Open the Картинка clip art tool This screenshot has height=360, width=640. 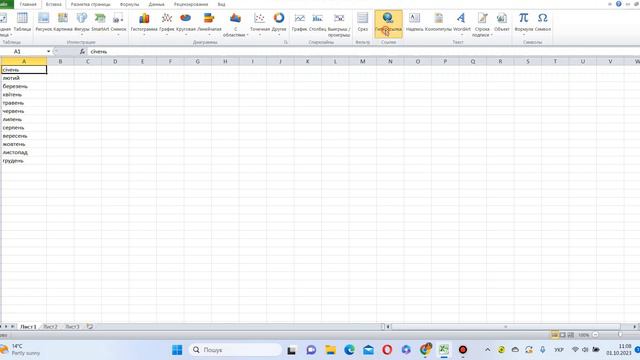point(63,22)
